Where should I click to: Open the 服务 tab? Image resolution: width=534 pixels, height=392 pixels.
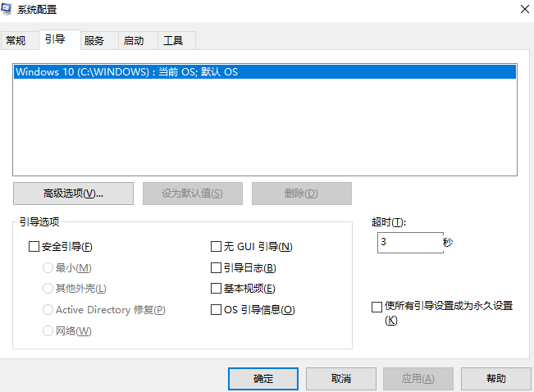tap(94, 40)
